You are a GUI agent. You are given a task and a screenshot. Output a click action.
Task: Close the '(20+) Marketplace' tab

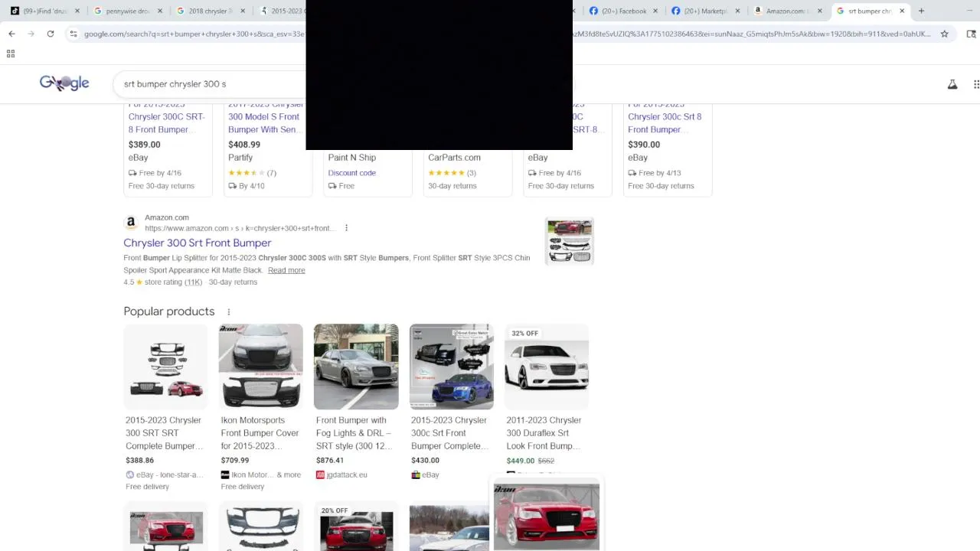(737, 11)
